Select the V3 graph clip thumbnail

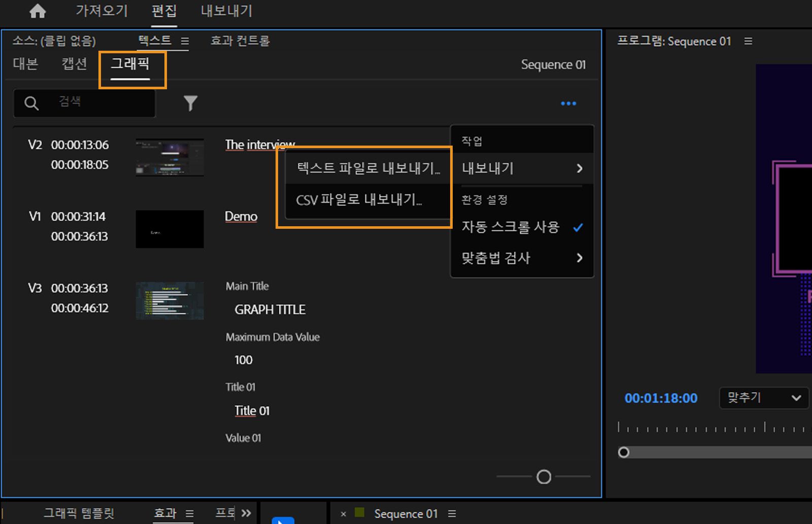coord(170,301)
